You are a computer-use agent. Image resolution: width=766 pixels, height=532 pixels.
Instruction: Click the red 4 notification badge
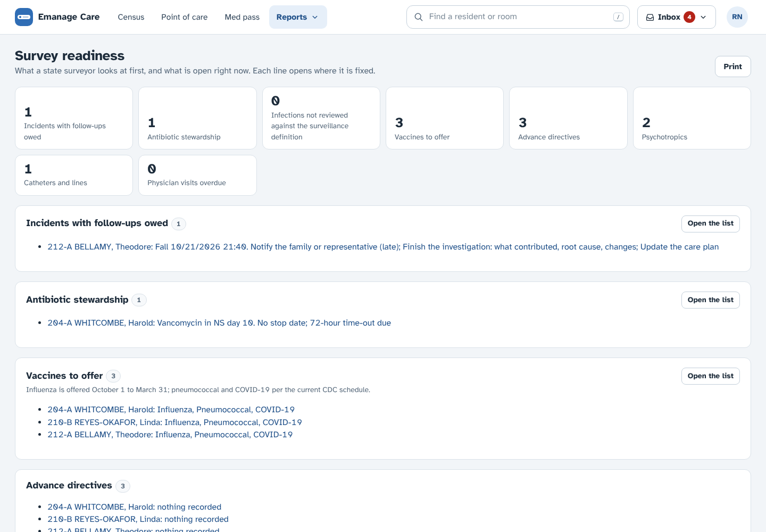click(689, 17)
